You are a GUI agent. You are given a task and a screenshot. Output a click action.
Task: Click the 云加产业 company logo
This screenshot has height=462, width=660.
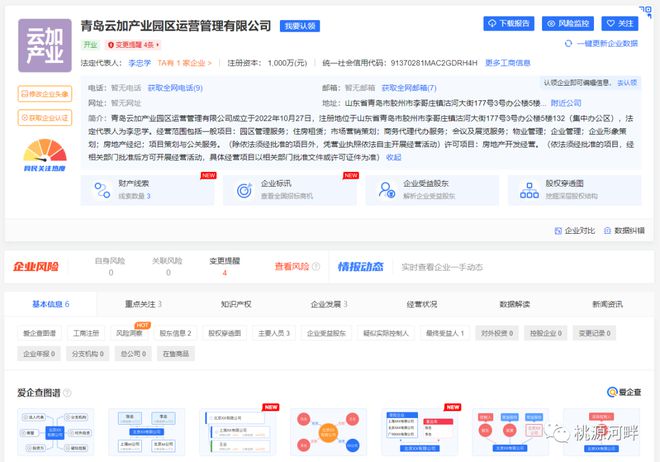(x=45, y=45)
